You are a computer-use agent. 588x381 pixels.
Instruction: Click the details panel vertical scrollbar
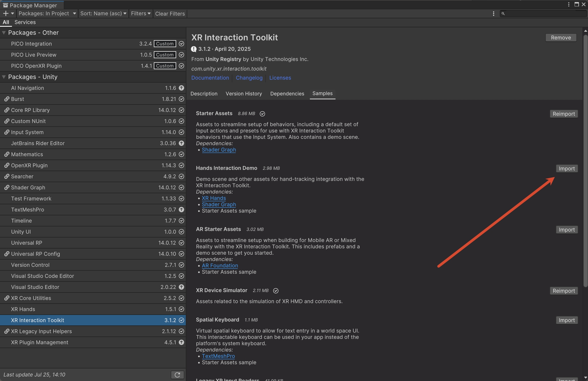pyautogui.click(x=585, y=161)
